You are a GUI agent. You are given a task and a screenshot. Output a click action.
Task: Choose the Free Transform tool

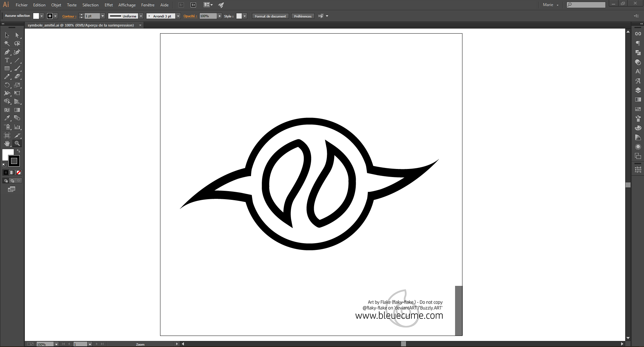coord(17,93)
